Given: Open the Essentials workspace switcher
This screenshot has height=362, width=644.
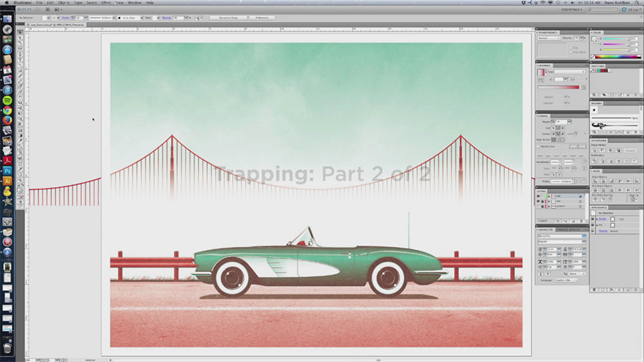Looking at the screenshot, I should pos(572,10).
